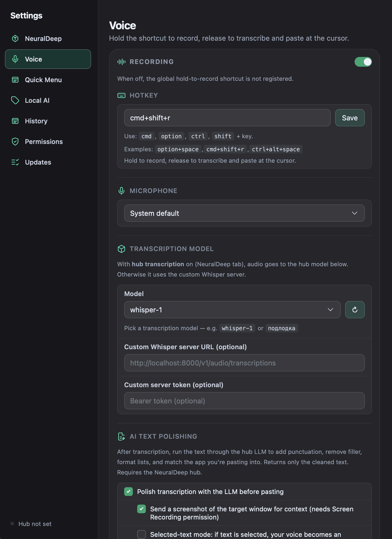
Task: Click the Permissions shield icon
Action: pyautogui.click(x=15, y=142)
